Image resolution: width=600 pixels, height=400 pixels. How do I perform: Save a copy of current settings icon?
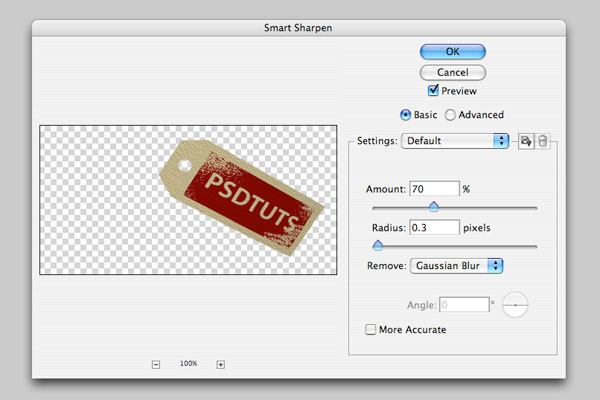[x=526, y=141]
